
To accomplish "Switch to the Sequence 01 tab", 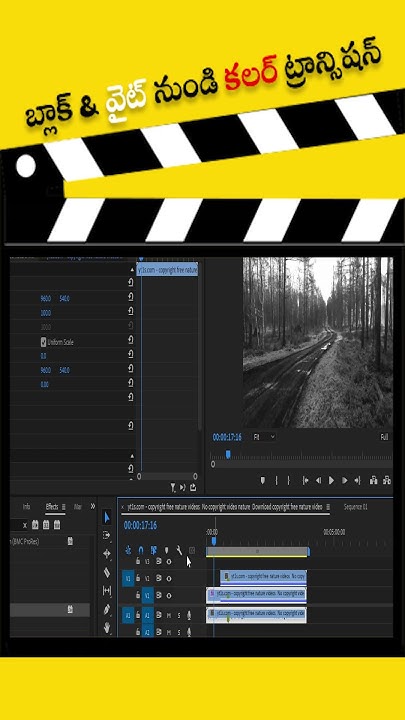I will tap(356, 507).
